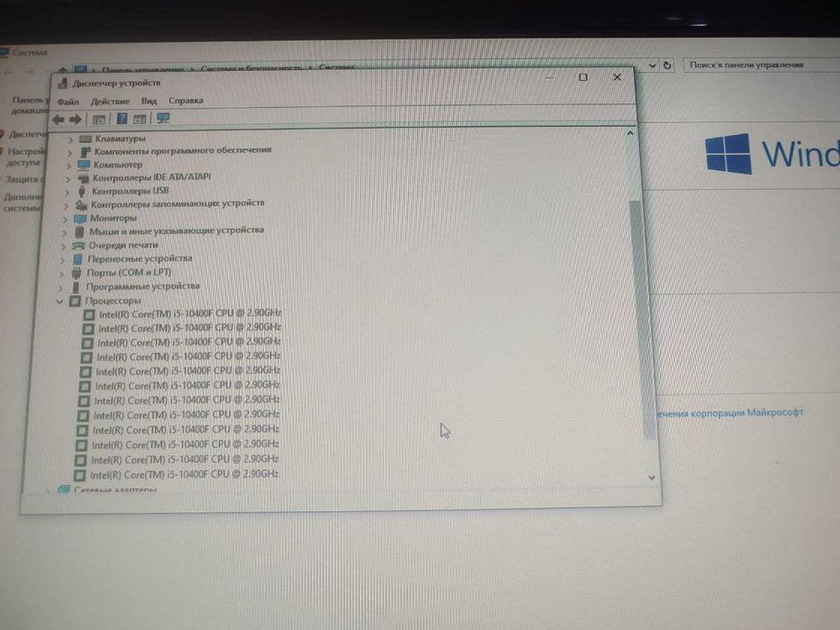The image size is (840, 630).
Task: Click the Поиск в панели управления search field
Action: [x=761, y=65]
